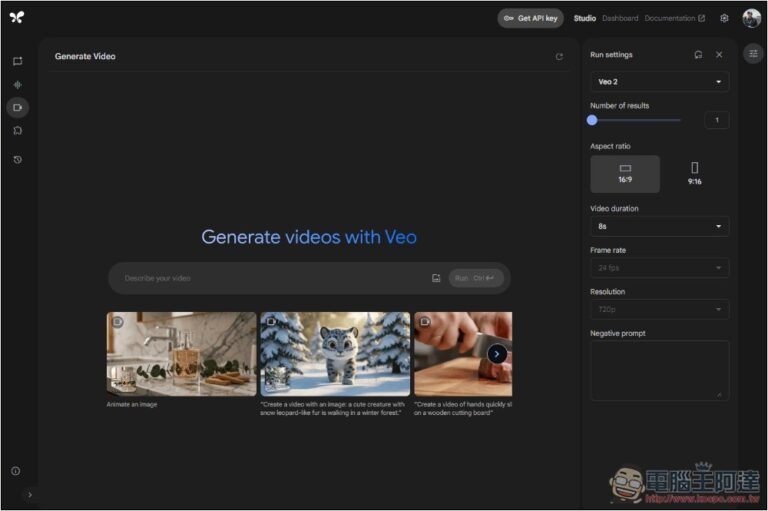This screenshot has width=768, height=511.
Task: Expand the left sidebar with bottom chevron
Action: [29, 494]
